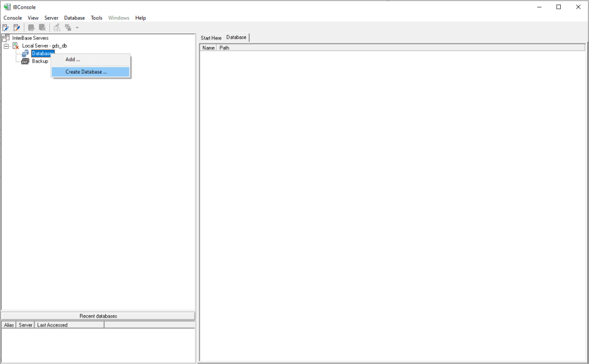Open the View menu
This screenshot has width=589, height=364.
33,18
